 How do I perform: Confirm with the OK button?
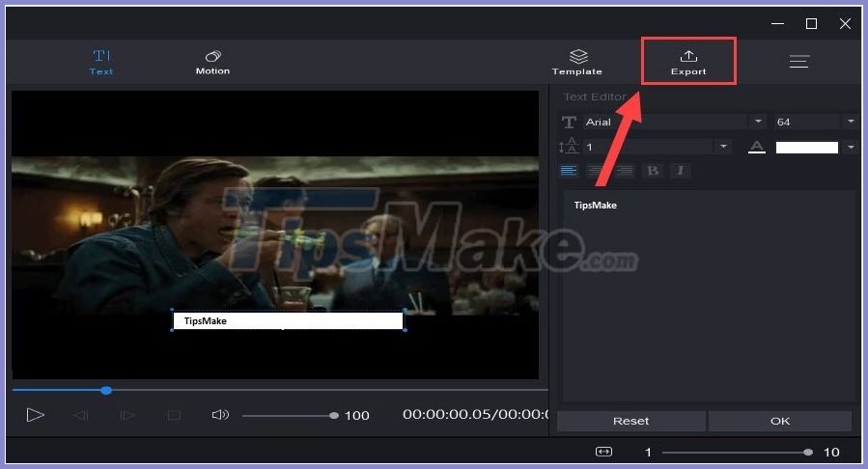[x=780, y=421]
